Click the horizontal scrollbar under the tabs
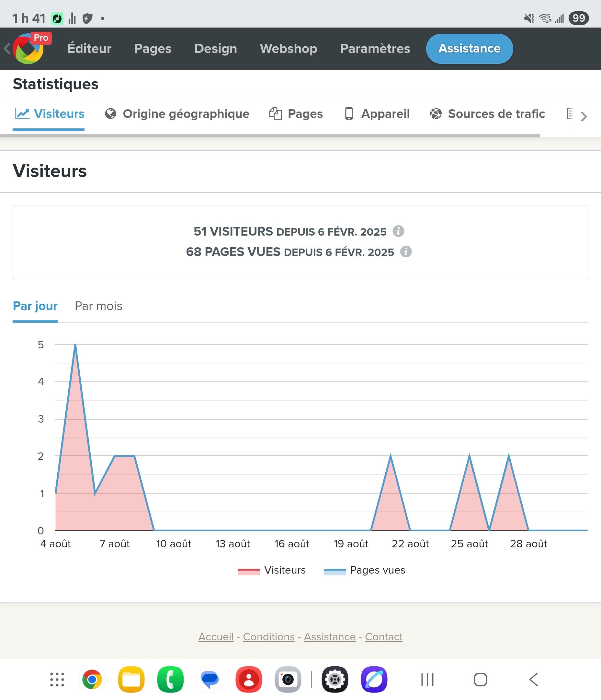Viewport: 601px width, 700px height. click(x=270, y=136)
